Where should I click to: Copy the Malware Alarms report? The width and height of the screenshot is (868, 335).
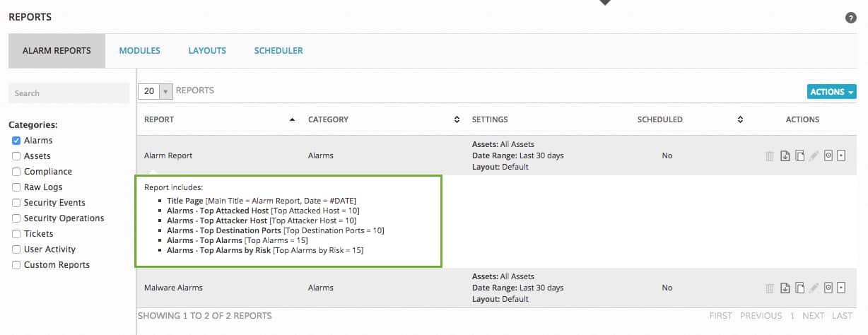[x=799, y=288]
